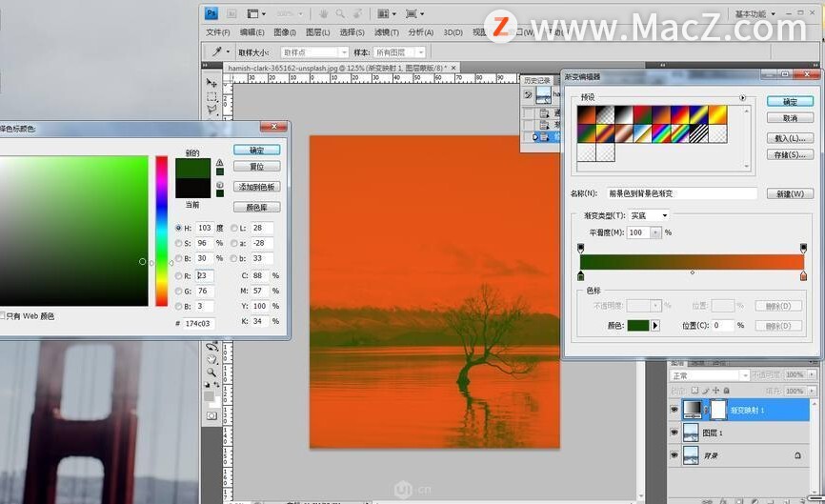Click the top-left opacity stop of gradient bar
This screenshot has width=825, height=504.
click(x=581, y=248)
